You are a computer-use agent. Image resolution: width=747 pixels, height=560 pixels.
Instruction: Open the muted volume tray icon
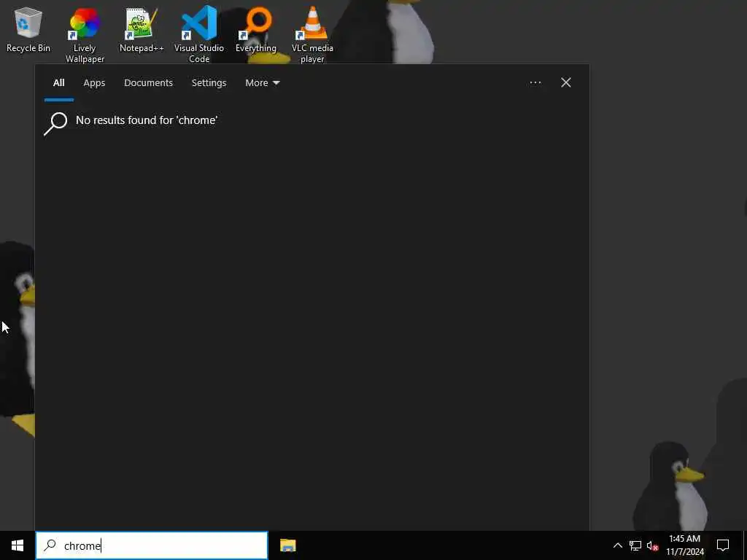point(653,545)
